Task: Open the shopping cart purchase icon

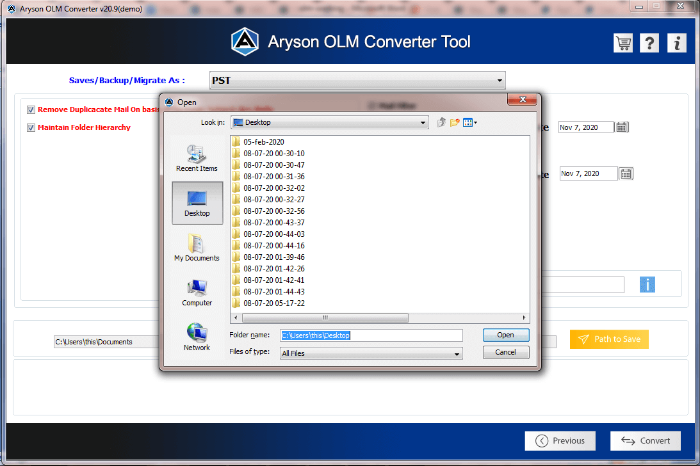Action: click(623, 43)
